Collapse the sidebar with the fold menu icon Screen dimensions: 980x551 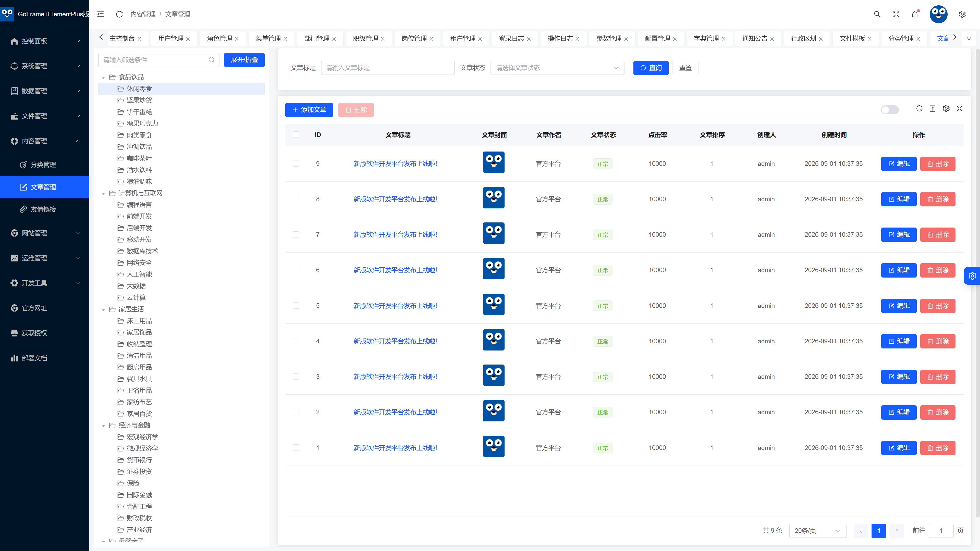[101, 14]
